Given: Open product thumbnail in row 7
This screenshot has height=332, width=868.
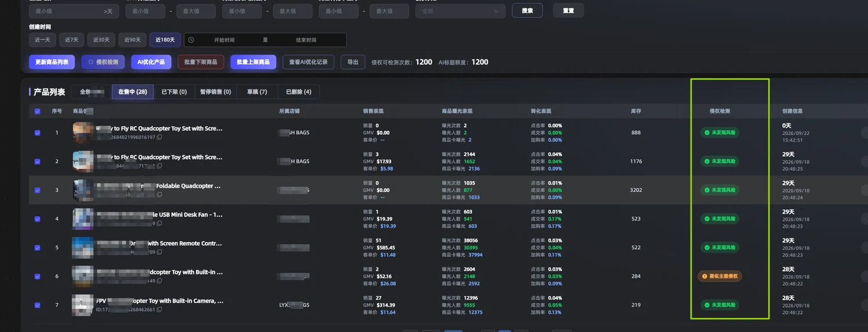Looking at the screenshot, I should click(83, 305).
